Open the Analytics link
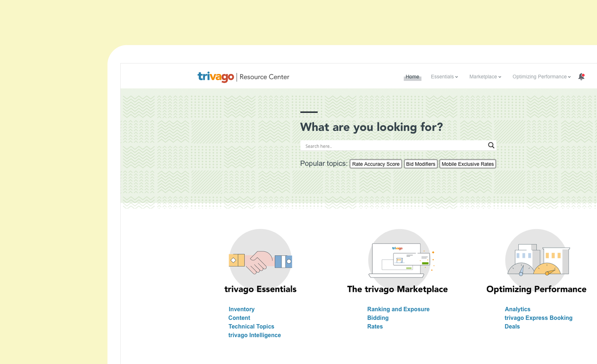This screenshot has height=364, width=597. click(518, 309)
